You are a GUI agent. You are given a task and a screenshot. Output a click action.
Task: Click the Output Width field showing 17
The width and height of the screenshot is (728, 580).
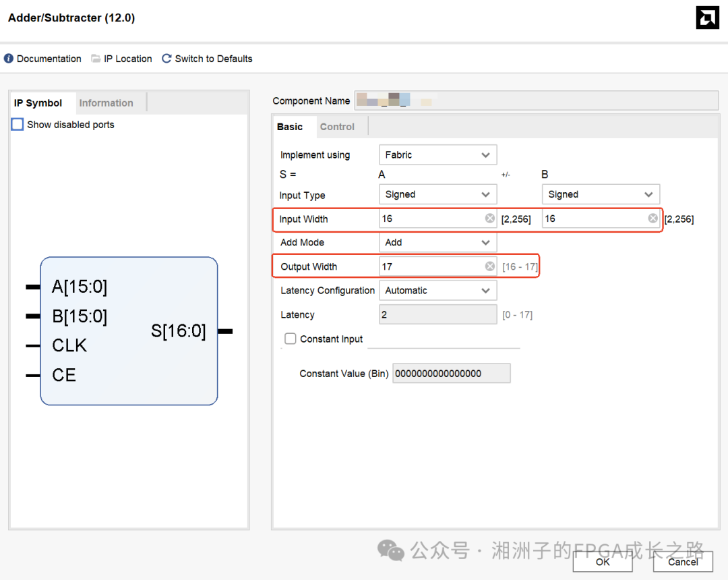[x=438, y=266]
